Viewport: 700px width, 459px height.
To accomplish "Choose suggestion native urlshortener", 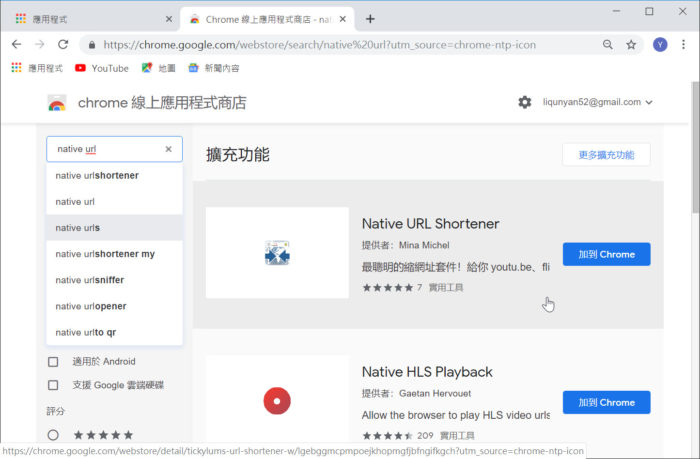I will (x=114, y=175).
